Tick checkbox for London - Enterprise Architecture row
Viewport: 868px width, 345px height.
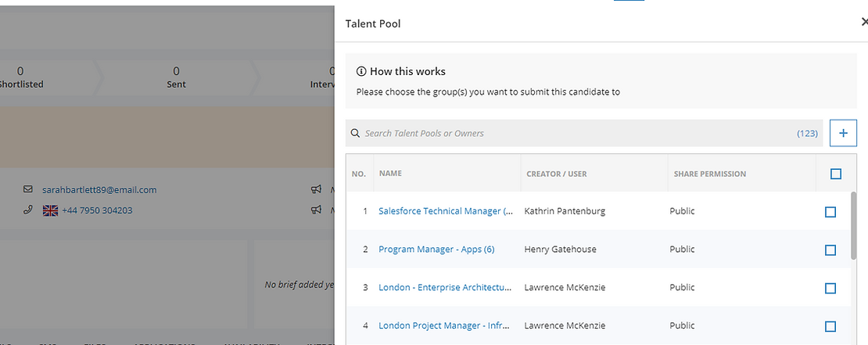coord(830,289)
